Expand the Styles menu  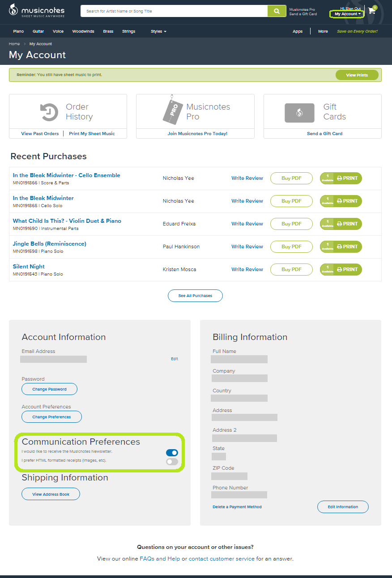(x=158, y=31)
